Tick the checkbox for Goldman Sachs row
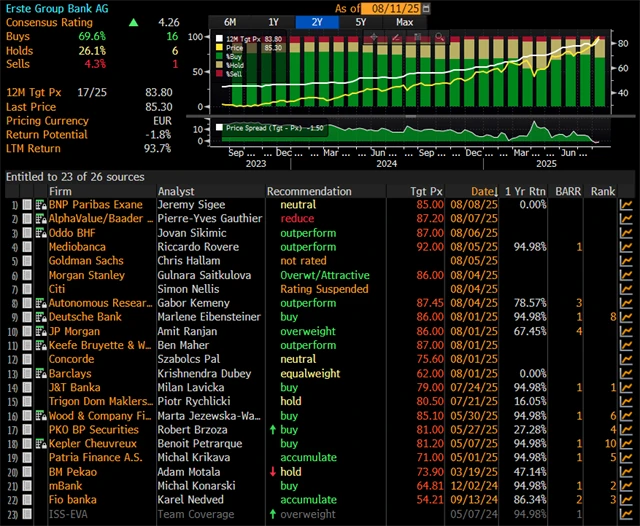 (x=27, y=260)
